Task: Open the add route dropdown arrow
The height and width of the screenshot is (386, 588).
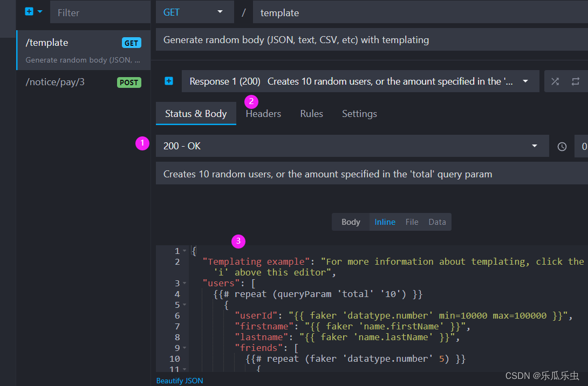Action: click(x=40, y=12)
